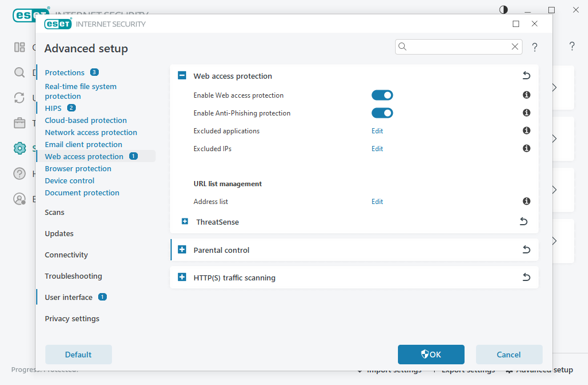Revert Parental control section settings
Screen dimensions: 588x385
526,249
